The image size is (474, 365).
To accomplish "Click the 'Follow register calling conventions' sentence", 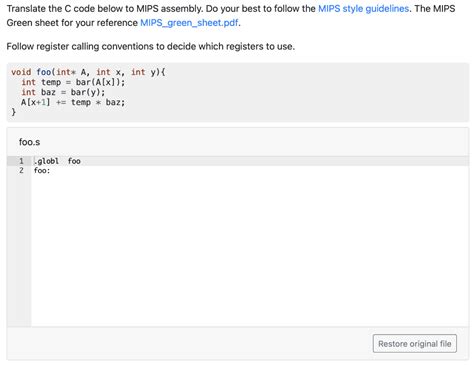I will [151, 46].
